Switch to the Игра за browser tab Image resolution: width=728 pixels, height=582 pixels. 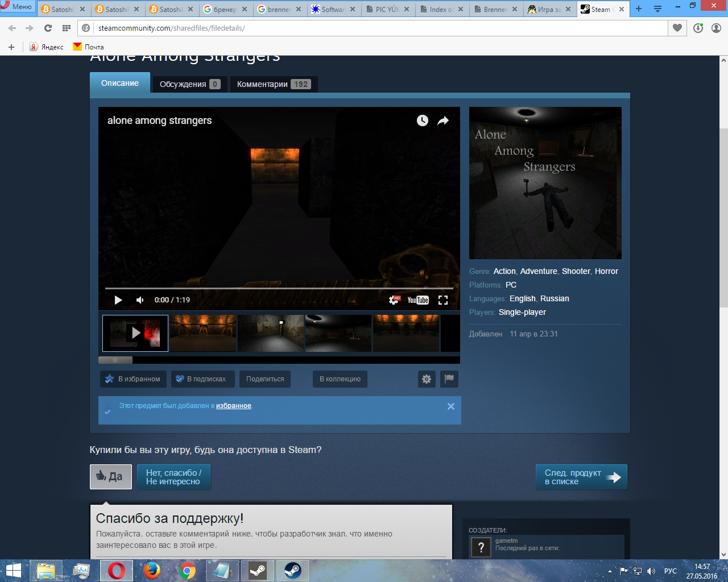pos(549,9)
